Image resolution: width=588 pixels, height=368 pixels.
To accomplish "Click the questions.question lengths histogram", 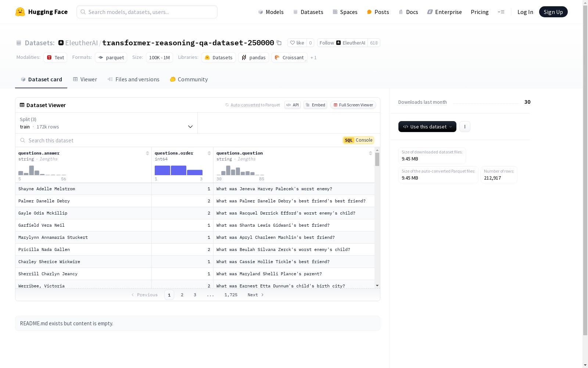I will pos(240,170).
